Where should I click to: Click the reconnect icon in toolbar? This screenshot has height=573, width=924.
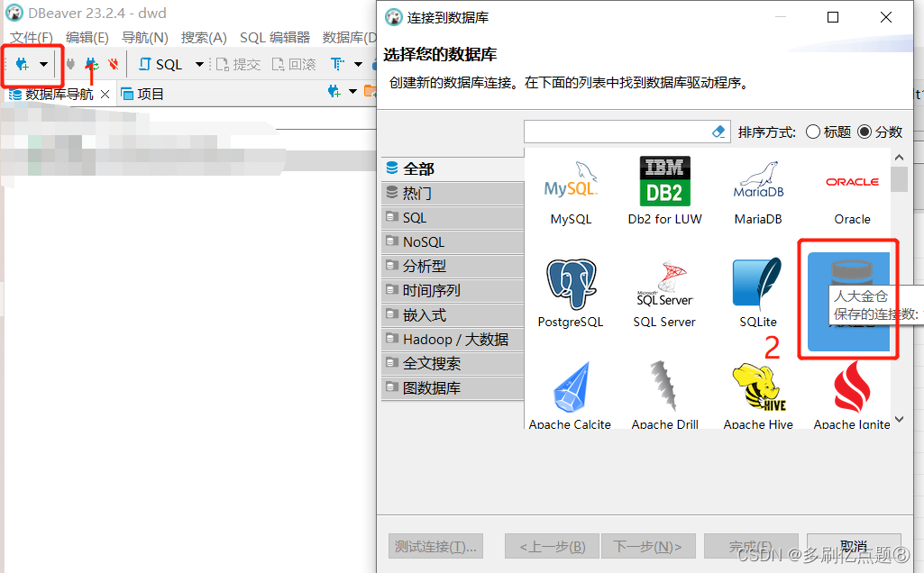pos(92,64)
